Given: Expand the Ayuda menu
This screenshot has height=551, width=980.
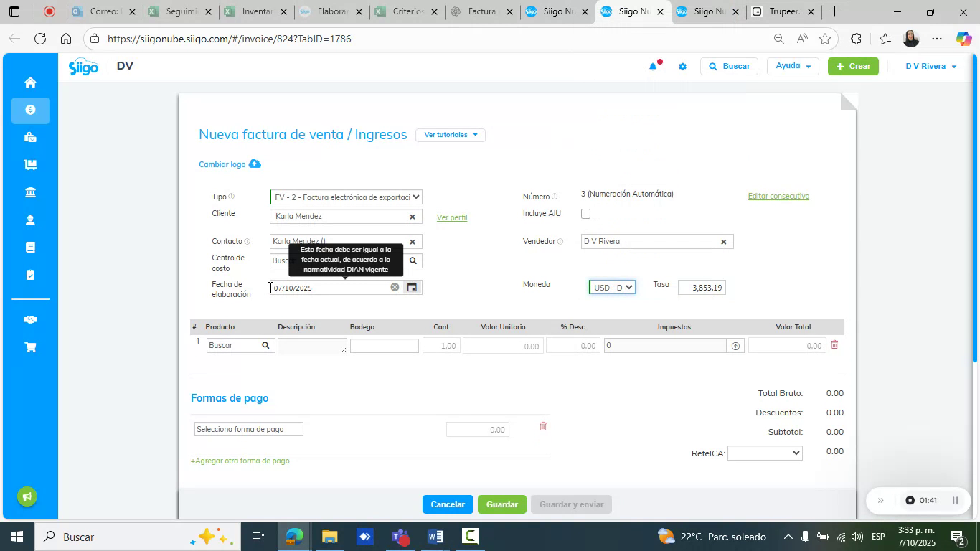Looking at the screenshot, I should (793, 66).
